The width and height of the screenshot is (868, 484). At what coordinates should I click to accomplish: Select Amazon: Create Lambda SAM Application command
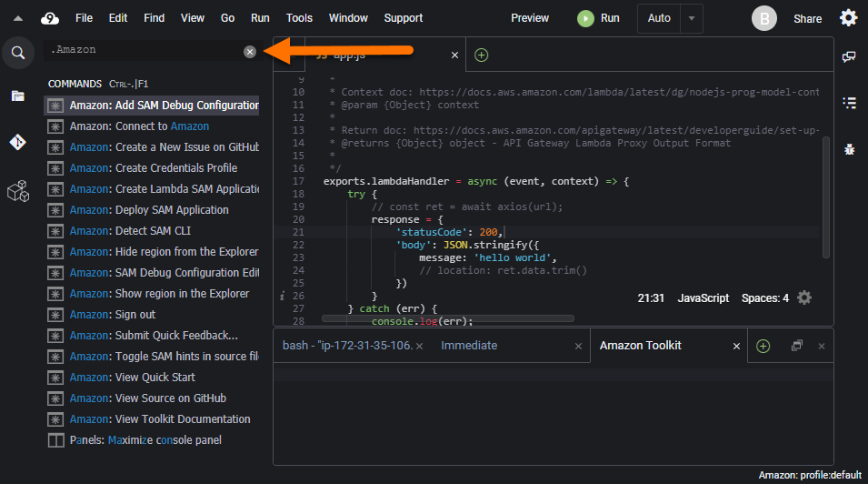tap(151, 189)
